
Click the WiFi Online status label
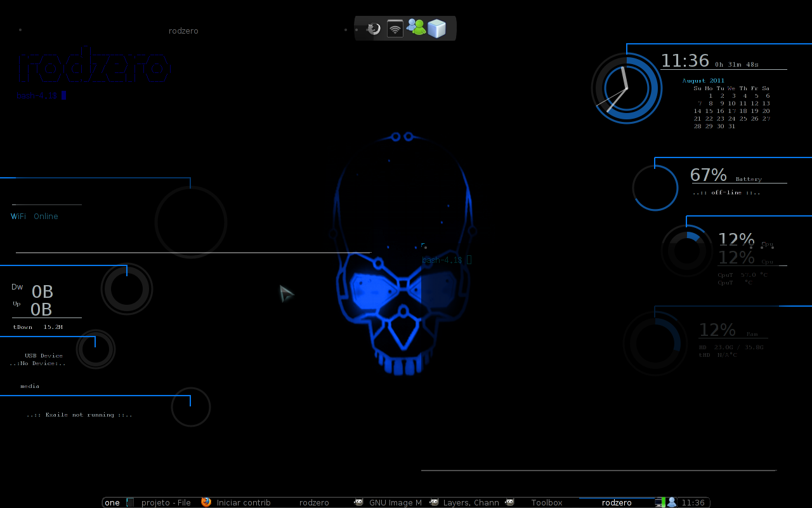coord(34,217)
